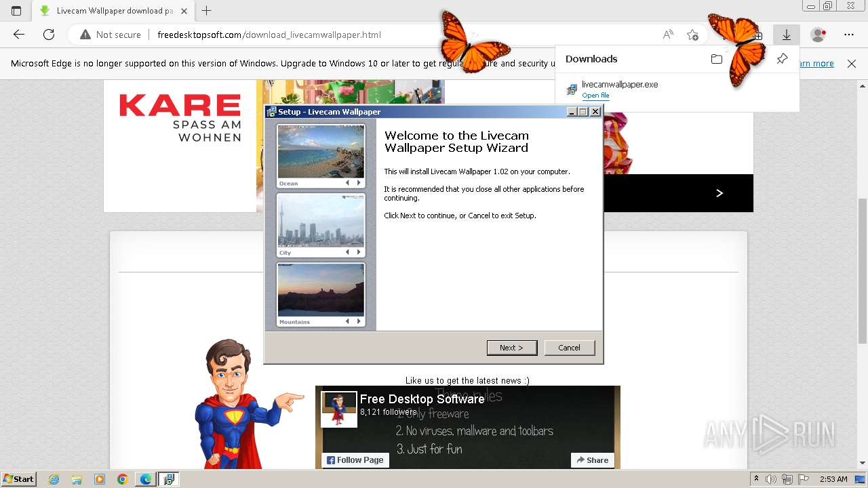Cancel the Livecam Wallpaper setup
Screen dimensions: 868x488
[569, 348]
